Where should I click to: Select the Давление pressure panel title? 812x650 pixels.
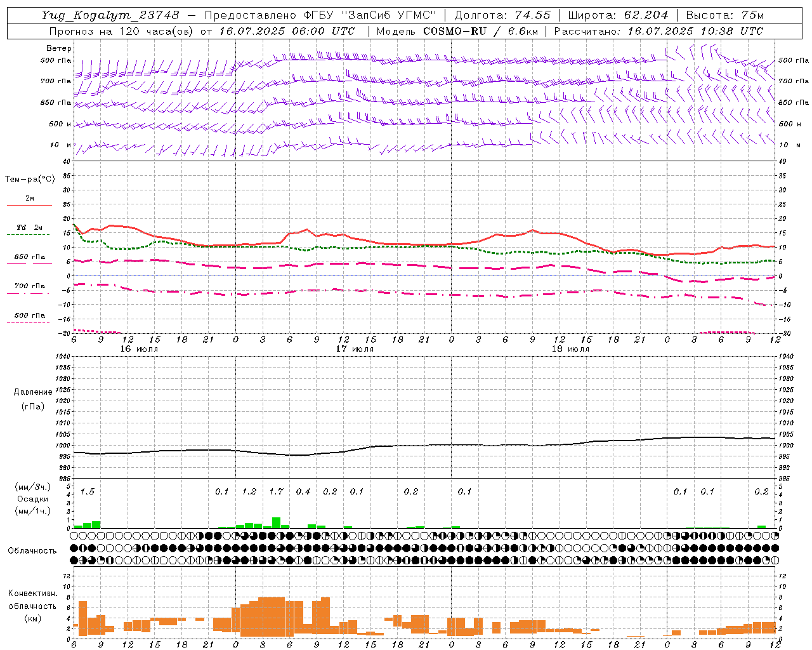[33, 392]
